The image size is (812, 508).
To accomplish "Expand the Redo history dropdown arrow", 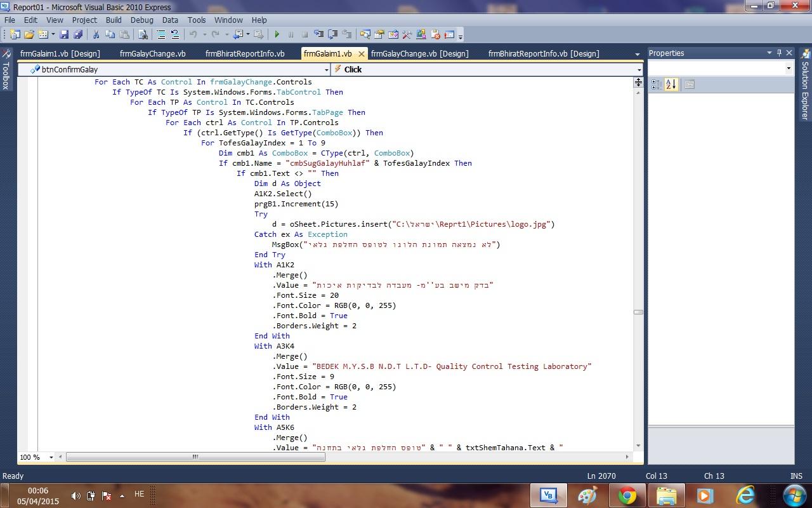I will (x=227, y=34).
